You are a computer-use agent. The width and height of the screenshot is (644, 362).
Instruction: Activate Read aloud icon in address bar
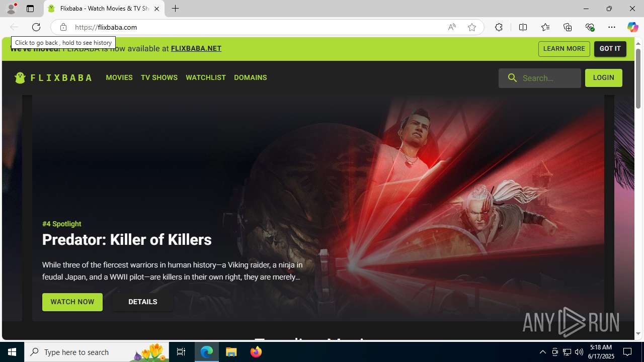click(452, 27)
